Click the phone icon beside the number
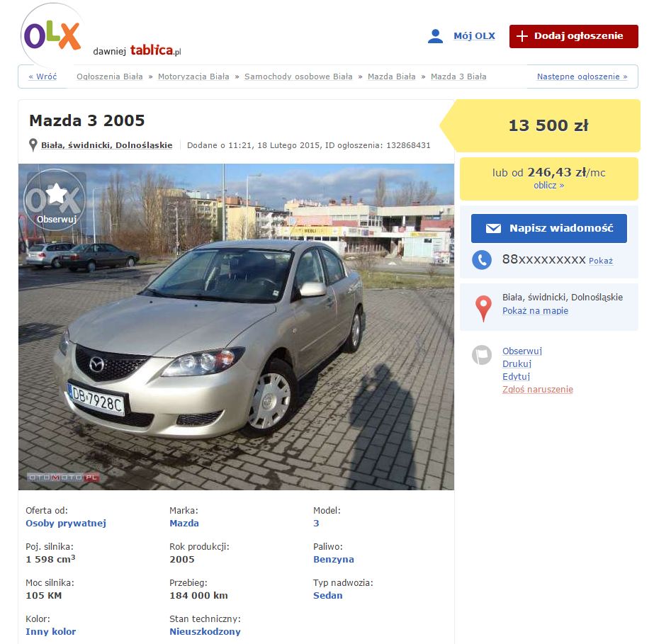 [482, 260]
